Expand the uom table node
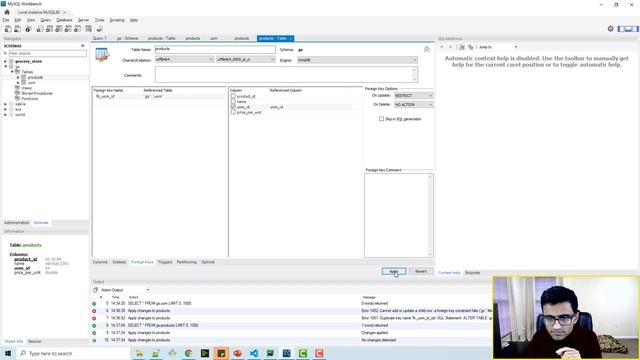 [18, 82]
